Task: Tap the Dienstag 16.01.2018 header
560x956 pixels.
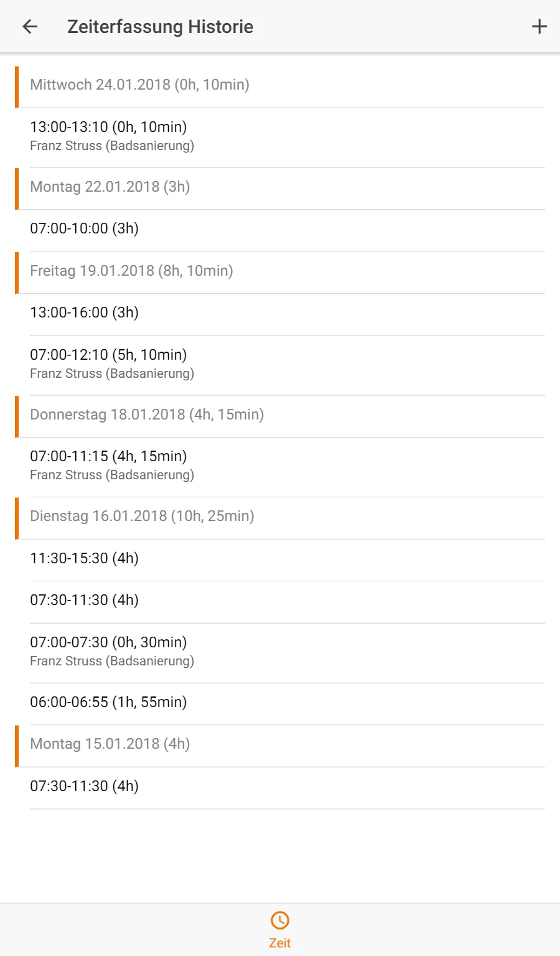Action: [280, 518]
